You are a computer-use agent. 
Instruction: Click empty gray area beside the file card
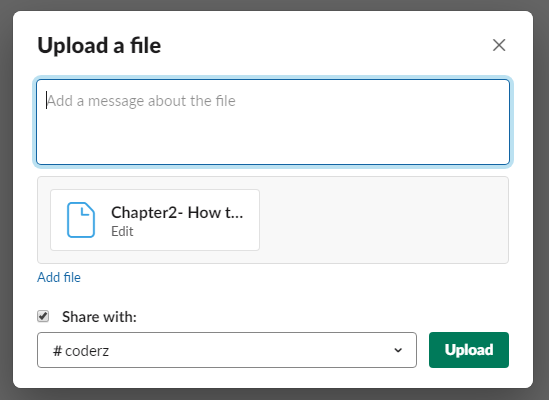(383, 220)
